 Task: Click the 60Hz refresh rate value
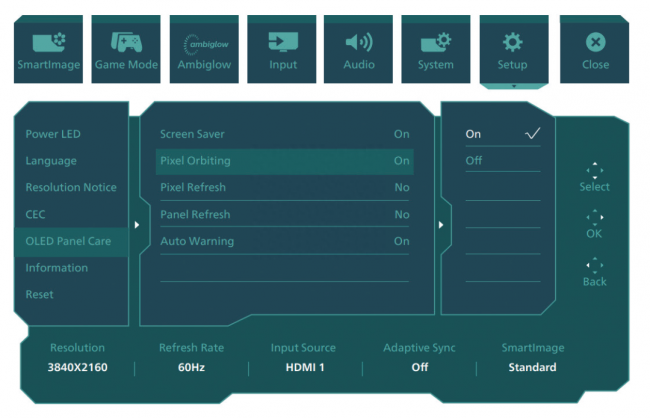point(192,367)
